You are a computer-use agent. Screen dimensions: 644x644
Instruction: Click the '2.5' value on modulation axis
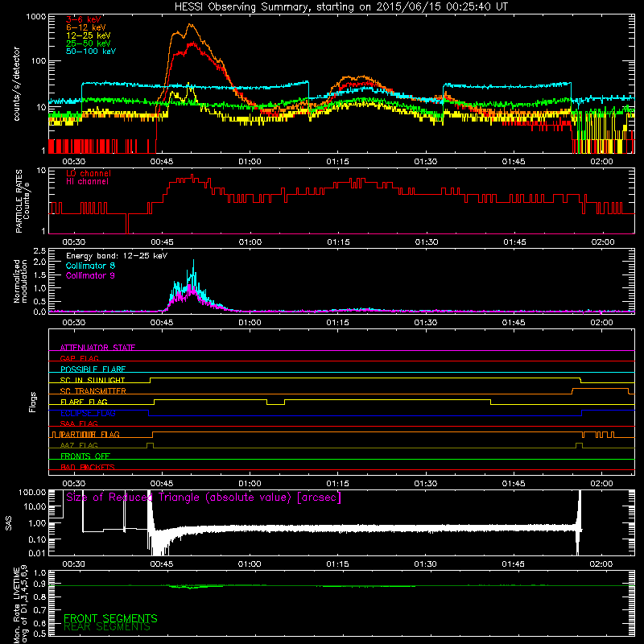[39, 250]
